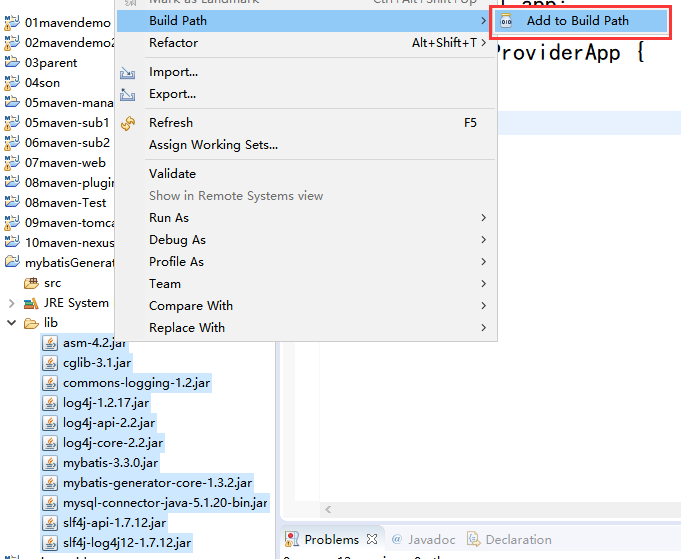Open the Replace With submenu
The image size is (681, 559).
tap(307, 328)
